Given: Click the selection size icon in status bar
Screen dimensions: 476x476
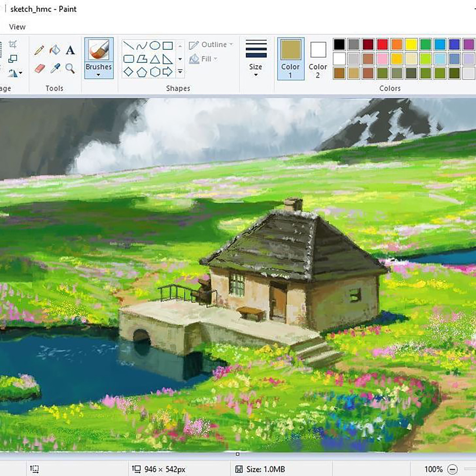Looking at the screenshot, I should (x=35, y=469).
